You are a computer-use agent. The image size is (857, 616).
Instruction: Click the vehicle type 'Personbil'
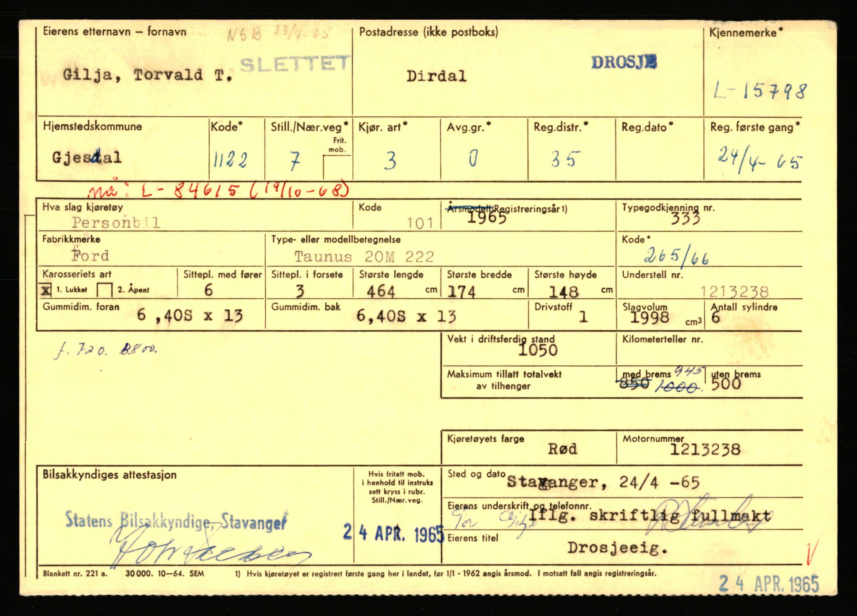116,222
